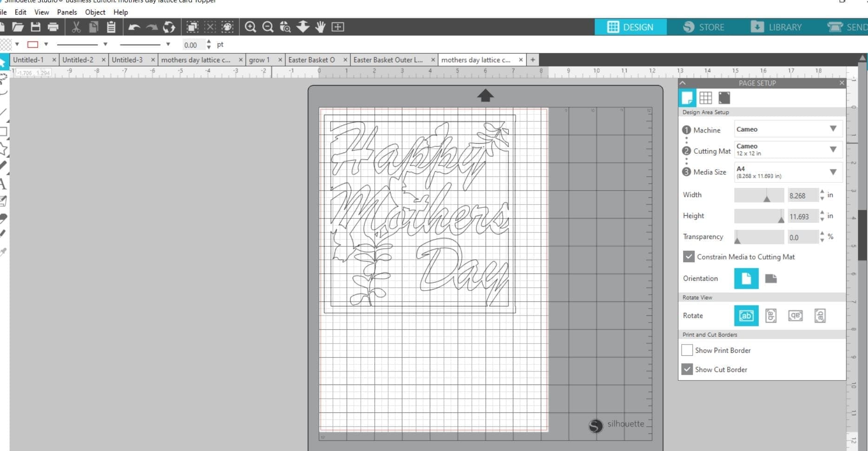Image resolution: width=868 pixels, height=451 pixels.
Task: Click the Select All icon
Action: (192, 27)
